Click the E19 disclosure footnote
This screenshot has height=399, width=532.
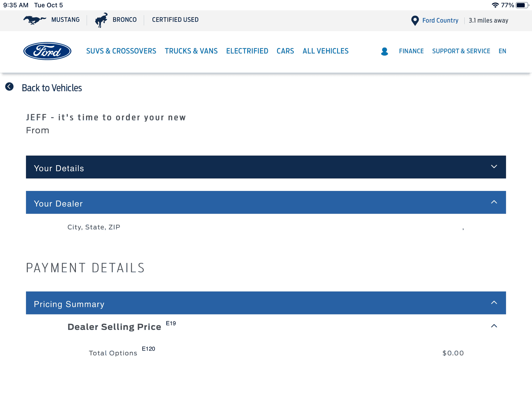[171, 323]
